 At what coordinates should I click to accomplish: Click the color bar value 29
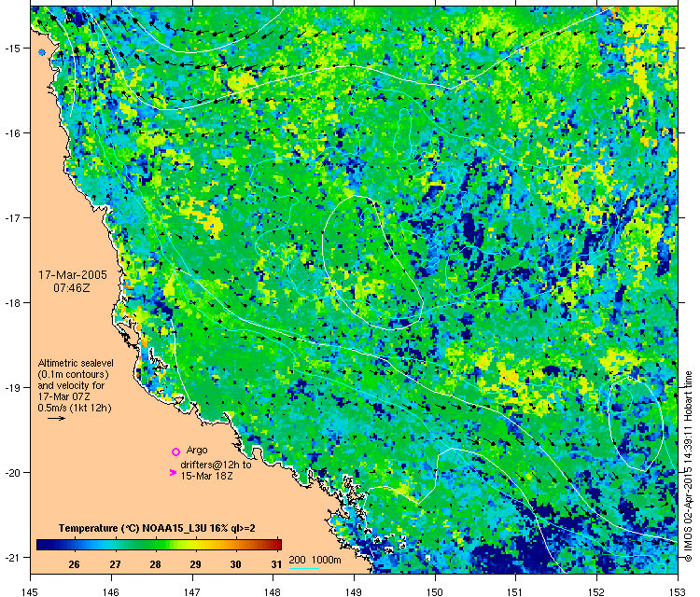pos(196,564)
